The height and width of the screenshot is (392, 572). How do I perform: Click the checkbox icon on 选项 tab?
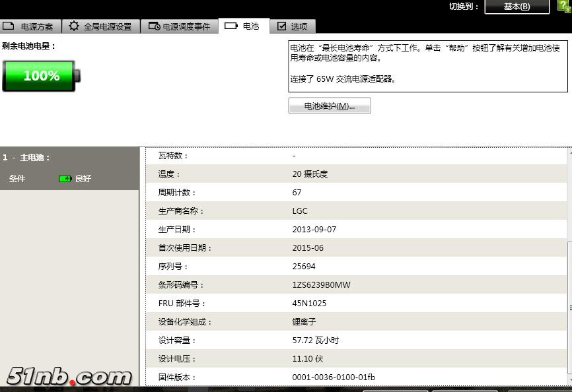[x=281, y=26]
